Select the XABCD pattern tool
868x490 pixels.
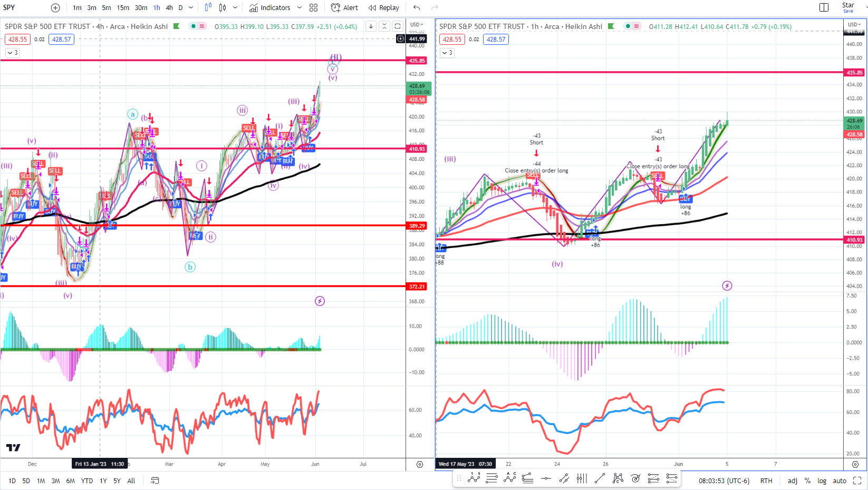[618, 478]
